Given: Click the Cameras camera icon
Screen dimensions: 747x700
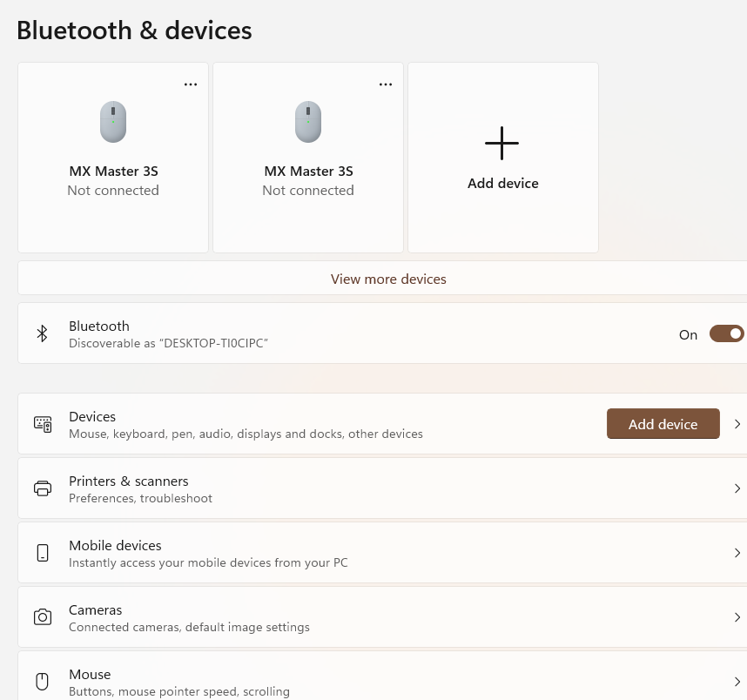Looking at the screenshot, I should click(43, 617).
